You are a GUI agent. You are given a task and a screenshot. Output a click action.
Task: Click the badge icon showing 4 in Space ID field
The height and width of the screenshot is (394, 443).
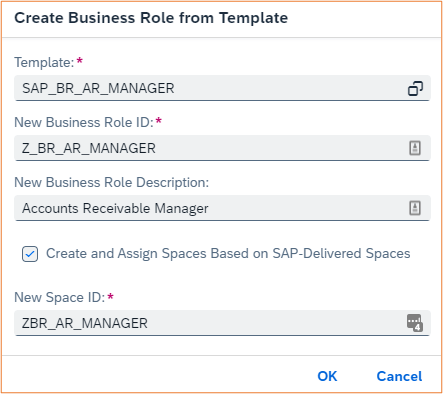coord(415,323)
